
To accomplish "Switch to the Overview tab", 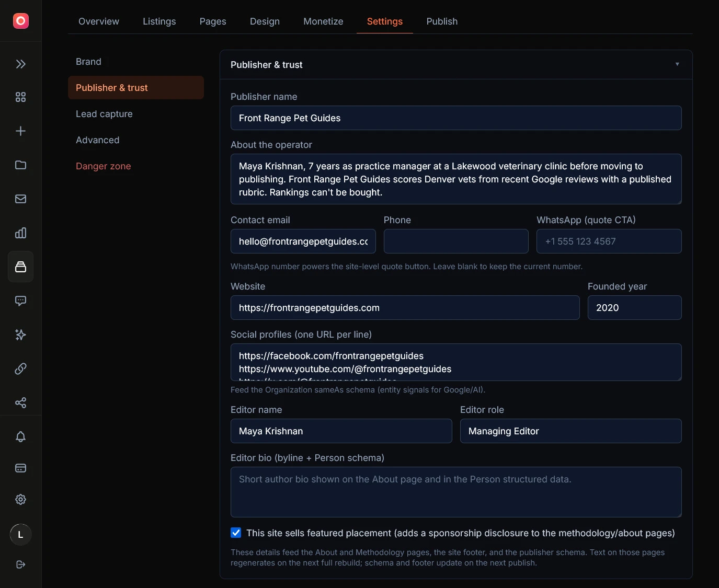I will point(99,21).
